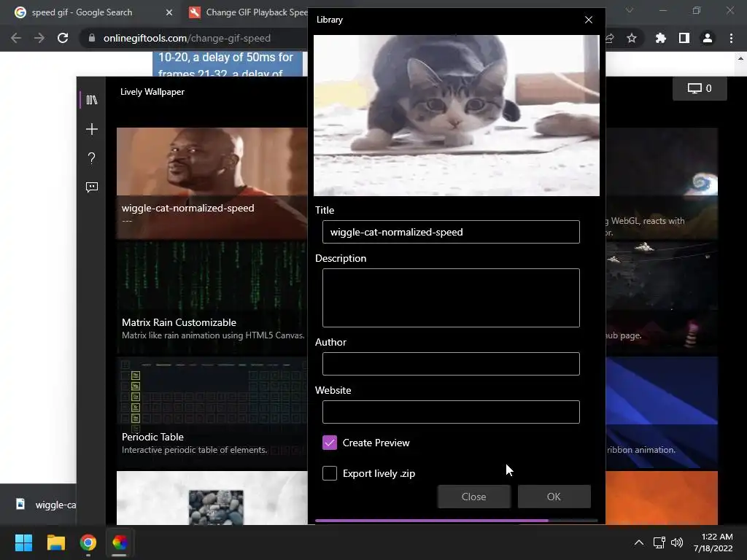Viewport: 747px width, 560px height.
Task: Click the progress bar at dialog bottom
Action: [457, 521]
